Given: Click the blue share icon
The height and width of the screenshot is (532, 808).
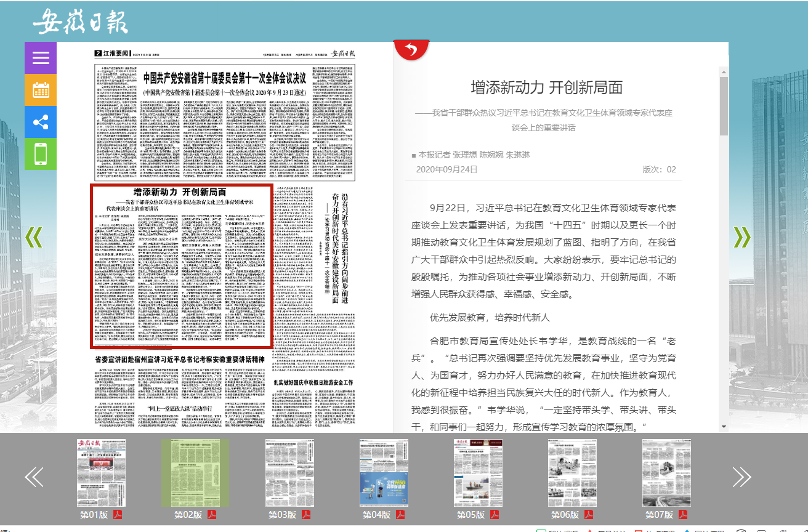Looking at the screenshot, I should pyautogui.click(x=41, y=122).
